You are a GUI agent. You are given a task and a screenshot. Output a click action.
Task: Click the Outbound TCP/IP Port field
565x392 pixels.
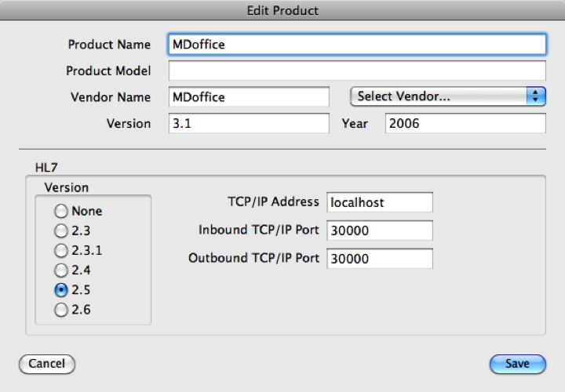click(x=380, y=258)
